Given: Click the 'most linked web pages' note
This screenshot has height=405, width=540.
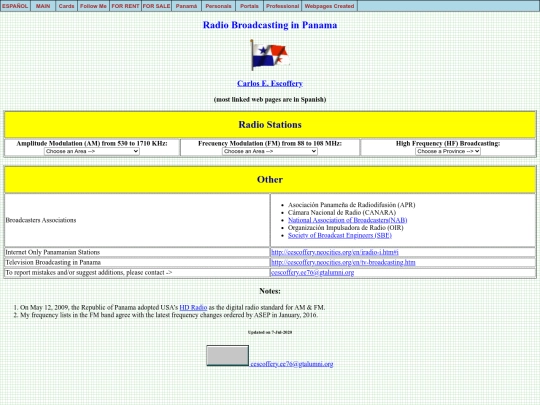Looking at the screenshot, I should [x=270, y=100].
